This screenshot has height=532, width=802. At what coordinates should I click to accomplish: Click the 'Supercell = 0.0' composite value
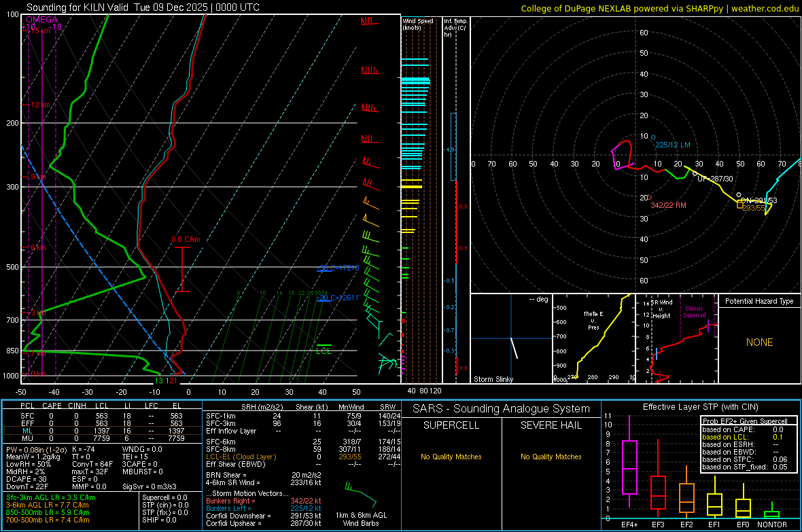pyautogui.click(x=164, y=497)
